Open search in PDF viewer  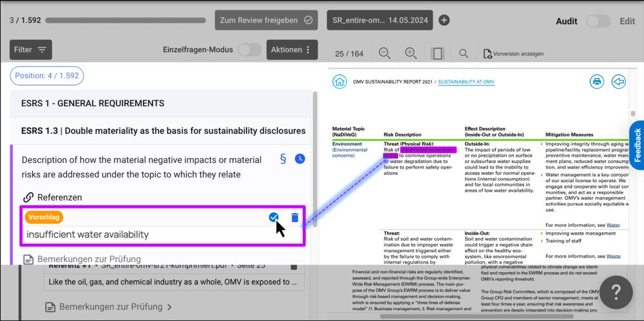point(464,53)
